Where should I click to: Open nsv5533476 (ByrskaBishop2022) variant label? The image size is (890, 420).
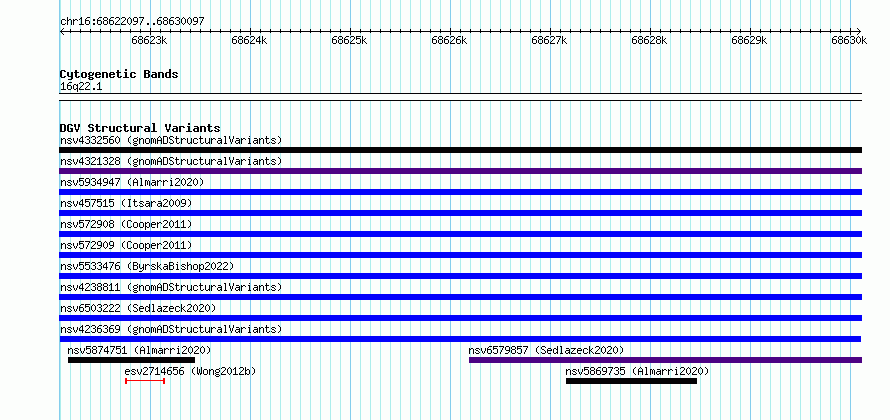click(x=147, y=266)
